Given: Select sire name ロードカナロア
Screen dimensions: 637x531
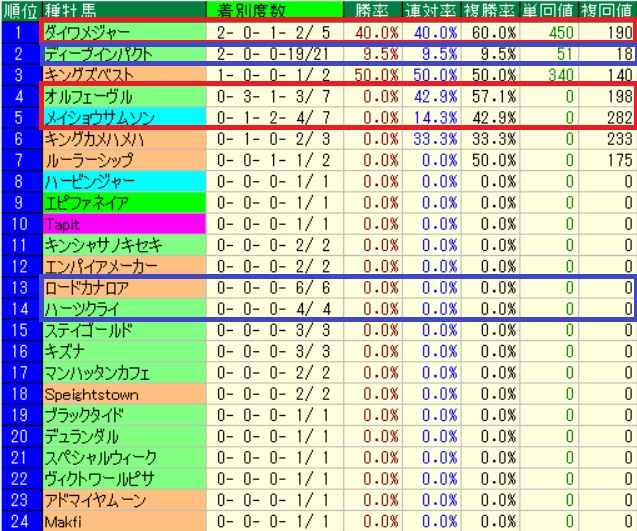Looking at the screenshot, I should click(x=87, y=288).
